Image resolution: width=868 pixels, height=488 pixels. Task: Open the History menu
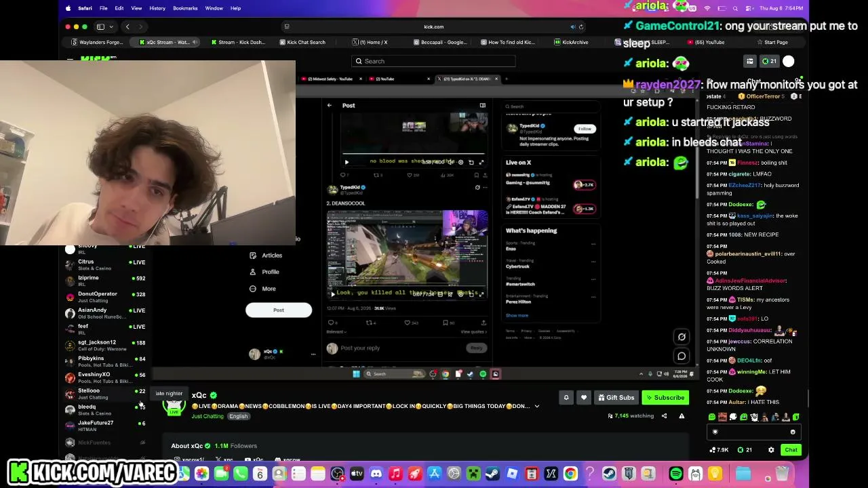[157, 8]
